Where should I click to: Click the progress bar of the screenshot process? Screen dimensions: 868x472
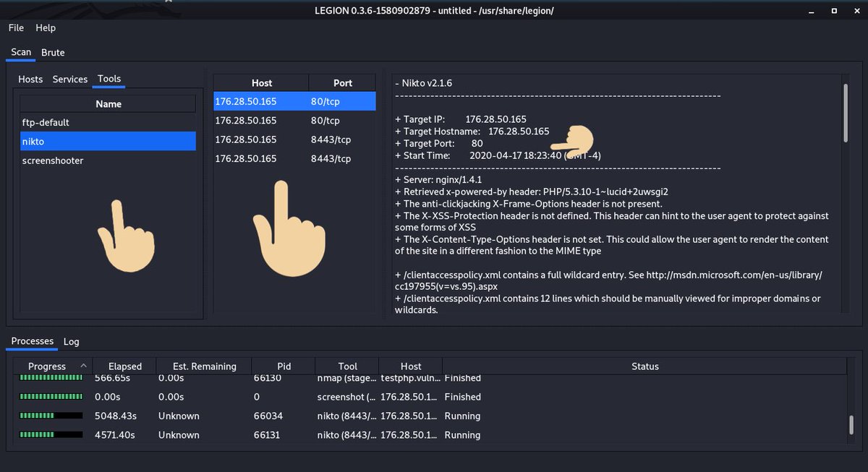tap(51, 397)
